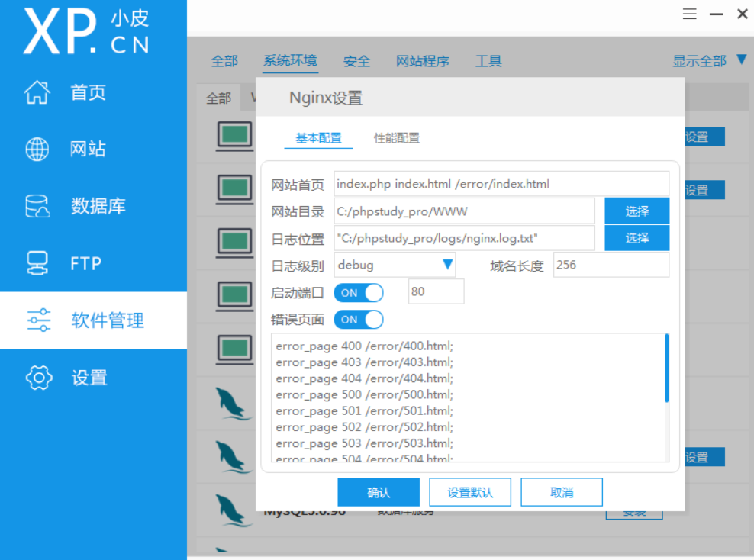Click the error_page 501 line
Screen dimensions: 754x560
365,411
